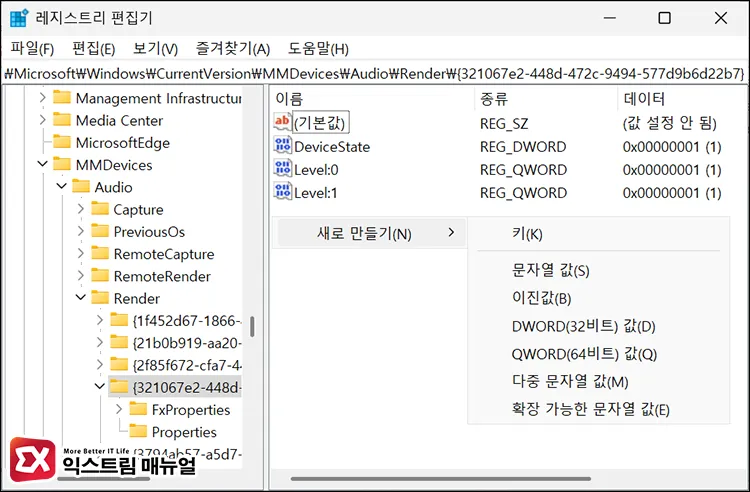The height and width of the screenshot is (492, 750).
Task: Expand the RemoteRender node
Action: [x=81, y=276]
